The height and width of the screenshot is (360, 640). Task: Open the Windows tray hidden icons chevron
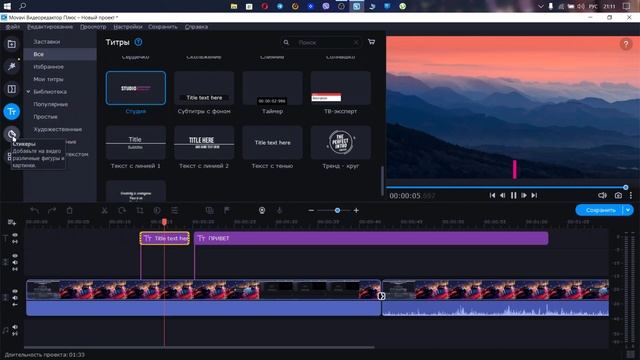pyautogui.click(x=540, y=6)
